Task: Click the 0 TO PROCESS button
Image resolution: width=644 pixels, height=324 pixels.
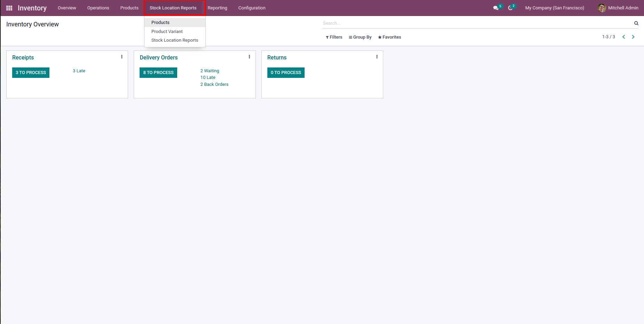Action: [286, 73]
